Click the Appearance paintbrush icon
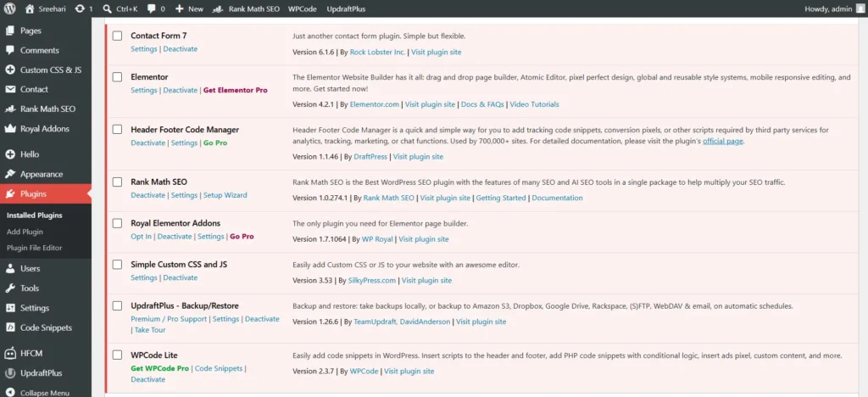 click(x=10, y=174)
